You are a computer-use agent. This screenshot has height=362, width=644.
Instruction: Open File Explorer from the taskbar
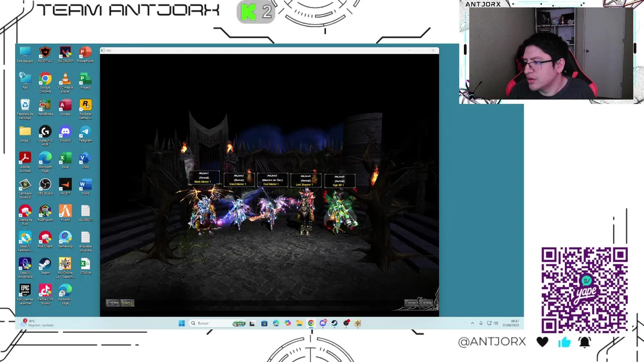[x=299, y=323]
